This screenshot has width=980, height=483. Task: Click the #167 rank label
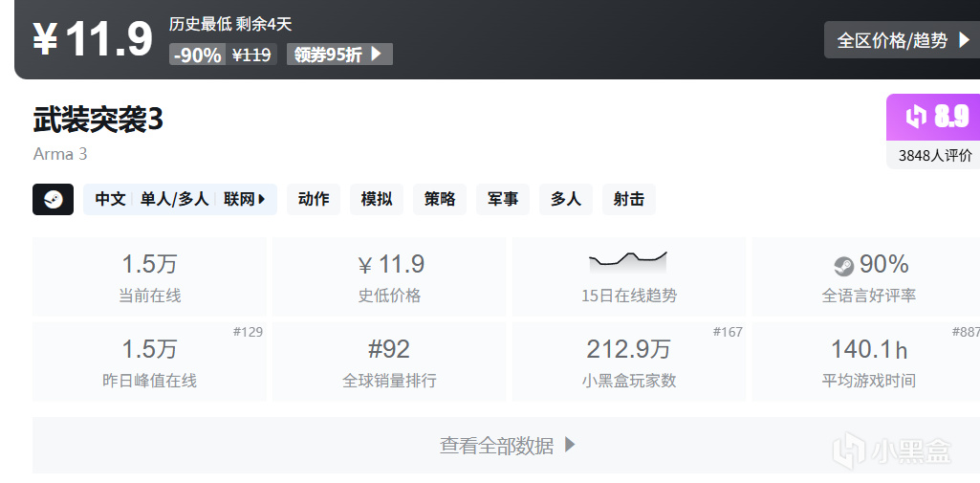(729, 332)
